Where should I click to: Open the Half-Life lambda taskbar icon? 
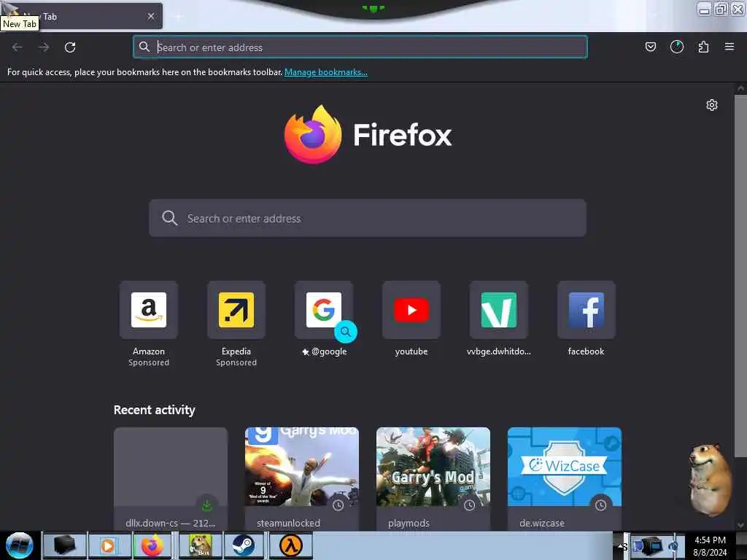(290, 545)
